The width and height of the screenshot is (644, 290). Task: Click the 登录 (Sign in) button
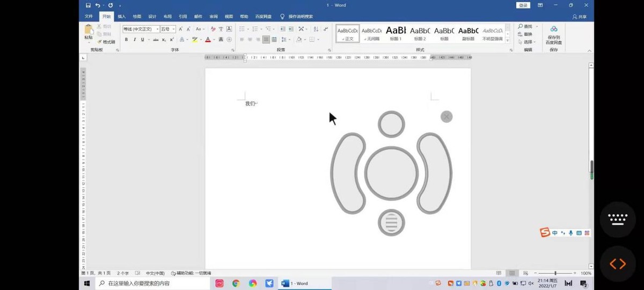pyautogui.click(x=523, y=5)
